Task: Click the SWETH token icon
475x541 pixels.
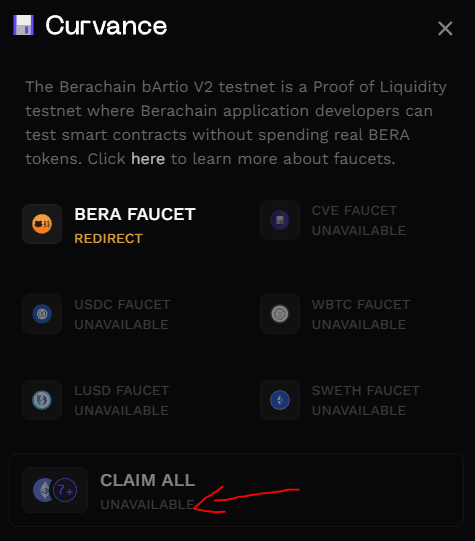Action: point(280,400)
